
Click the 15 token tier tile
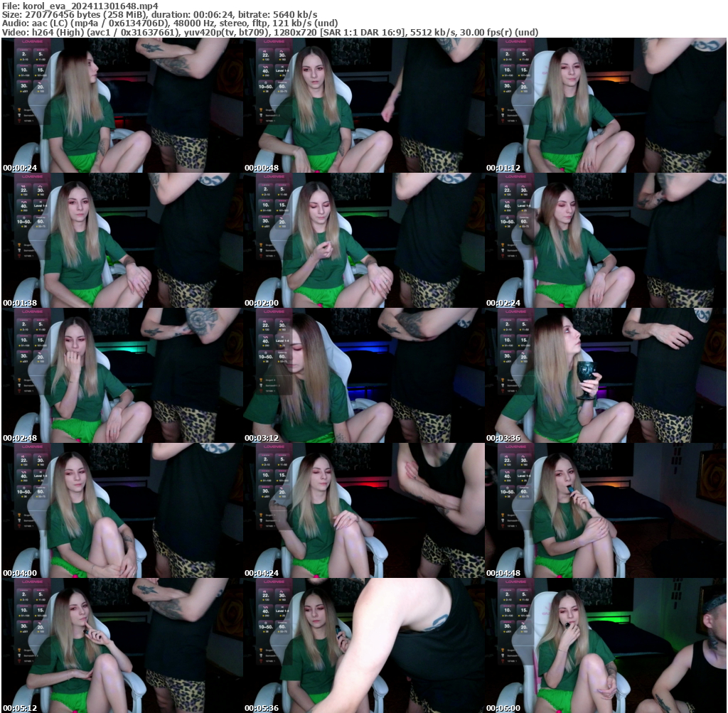point(39,70)
